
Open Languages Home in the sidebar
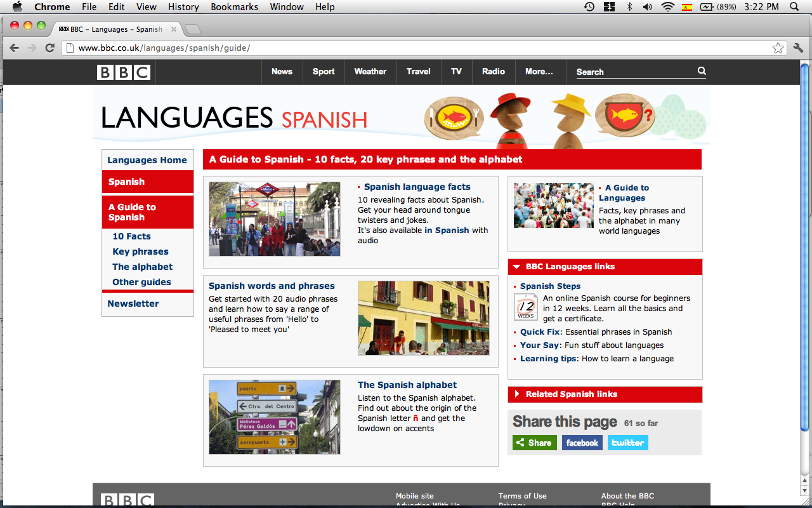click(147, 160)
